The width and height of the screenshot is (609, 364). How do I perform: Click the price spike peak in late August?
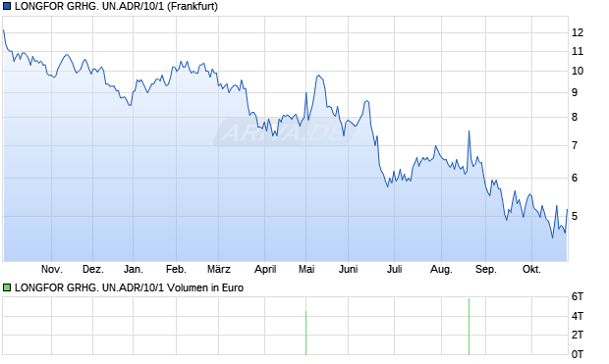click(470, 131)
